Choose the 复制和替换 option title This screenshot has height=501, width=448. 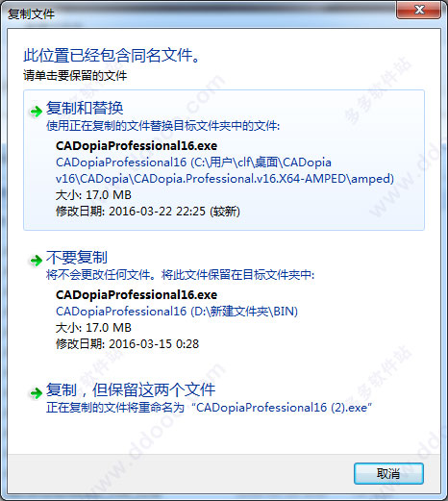[x=85, y=108]
